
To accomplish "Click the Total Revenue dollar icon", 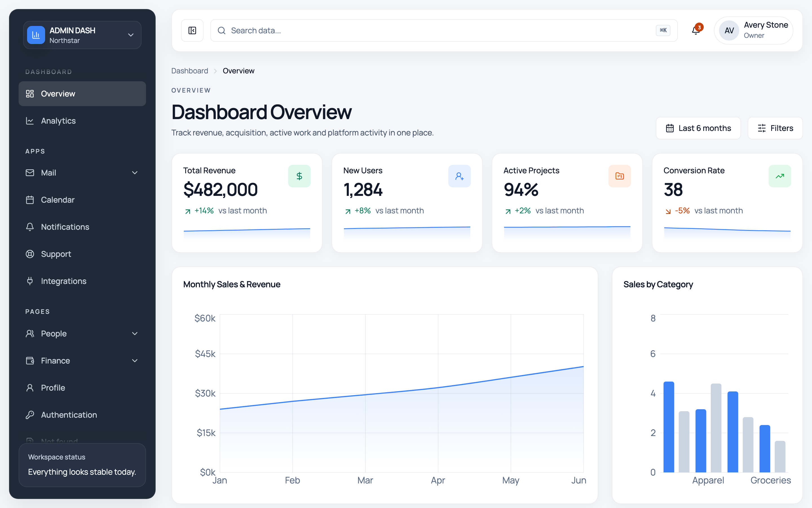I will (299, 176).
